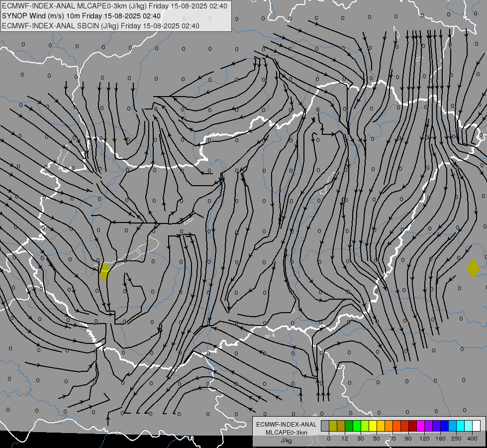Screen dimensions: 487x448
Task: Click the pure blue legend swatch
Action: pyautogui.click(x=444, y=426)
